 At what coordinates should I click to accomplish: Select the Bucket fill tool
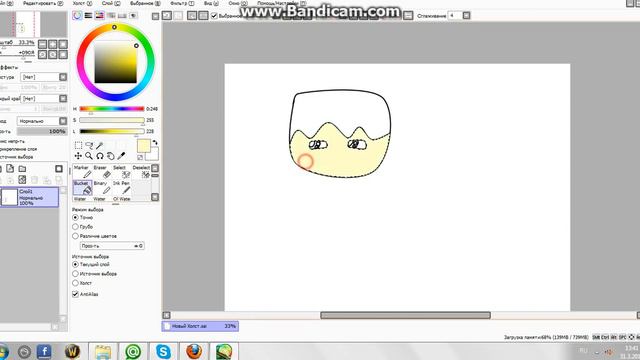tap(82, 187)
